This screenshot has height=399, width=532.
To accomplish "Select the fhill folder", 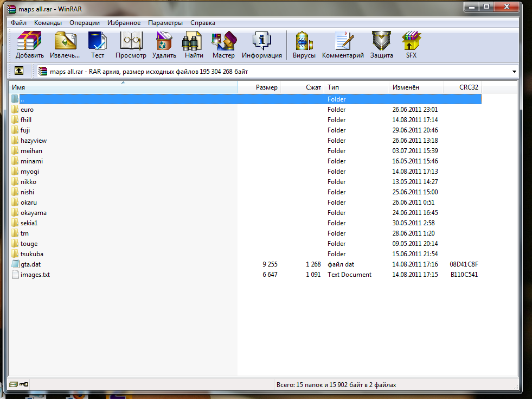I will [26, 120].
